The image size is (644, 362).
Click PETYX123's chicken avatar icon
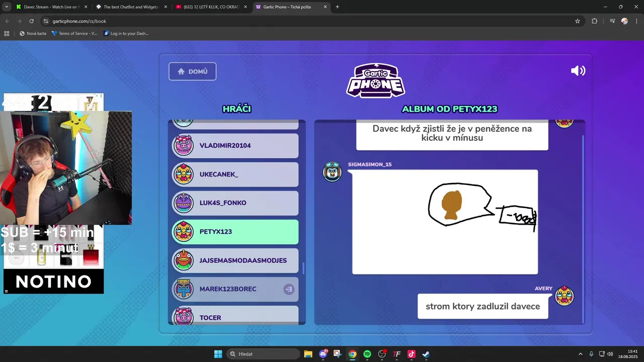[184, 232]
